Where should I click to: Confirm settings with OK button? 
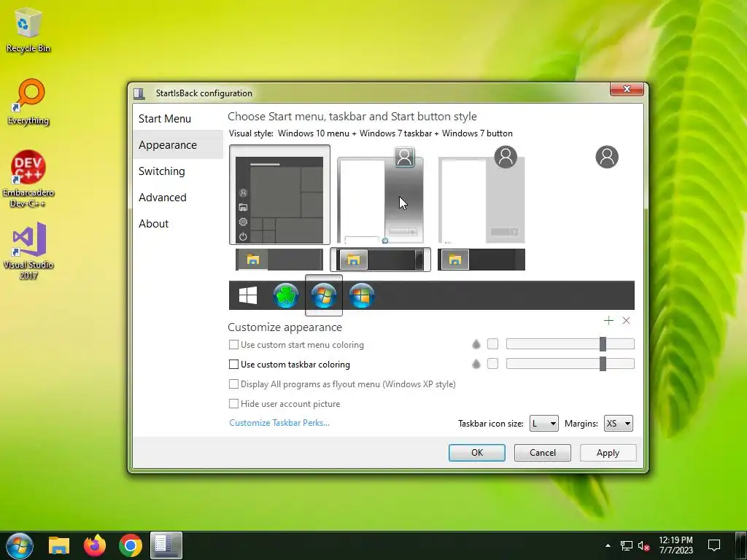click(477, 453)
